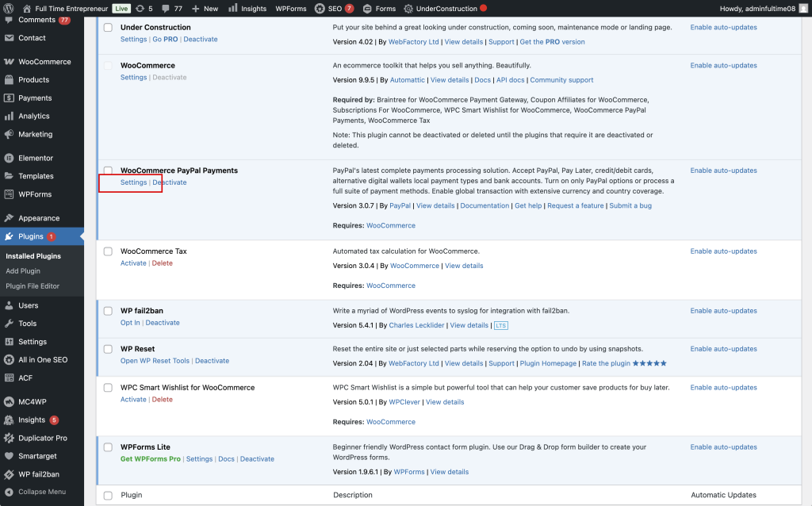Click the Insights bar chart icon in admin bar
812x506 pixels.
[x=233, y=8]
